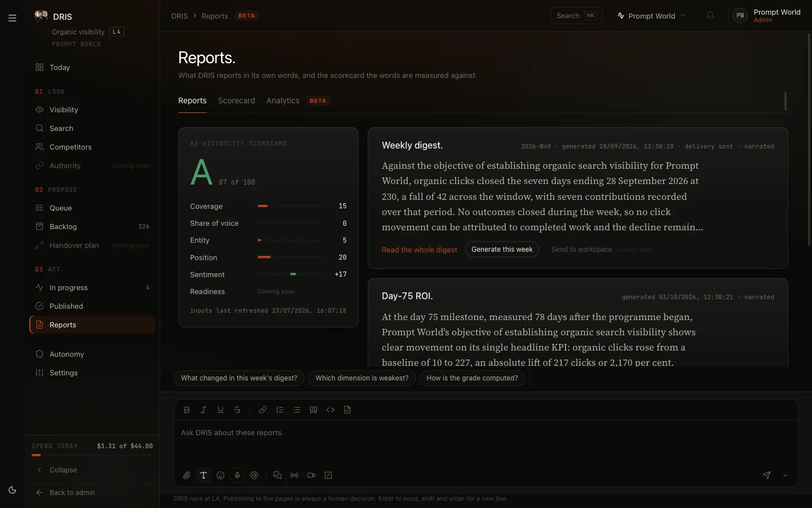Insert a numbered list
Image resolution: width=812 pixels, height=508 pixels.
click(280, 410)
